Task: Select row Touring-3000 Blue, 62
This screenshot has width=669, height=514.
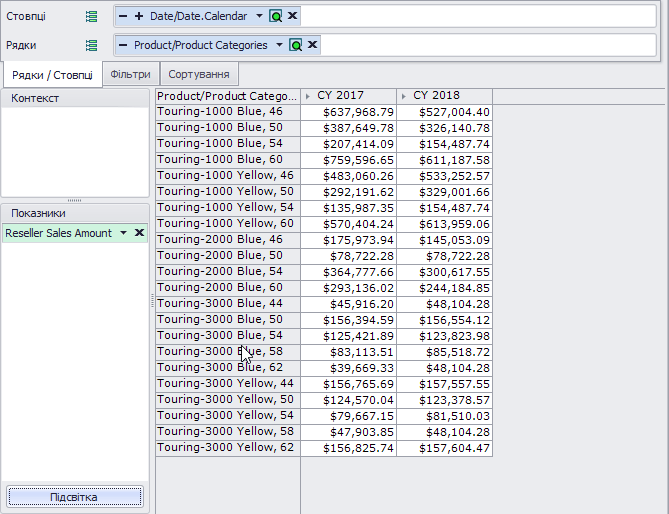Action: pos(228,368)
